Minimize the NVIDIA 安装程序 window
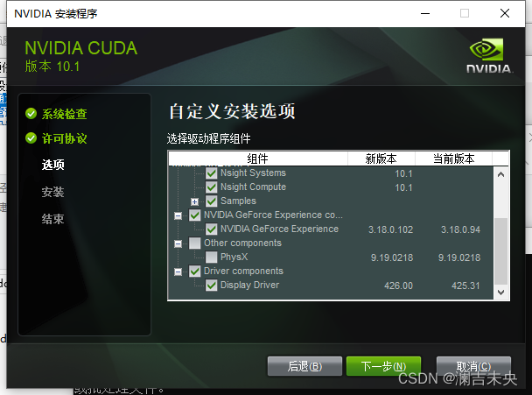This screenshot has width=532, height=395. (x=425, y=14)
